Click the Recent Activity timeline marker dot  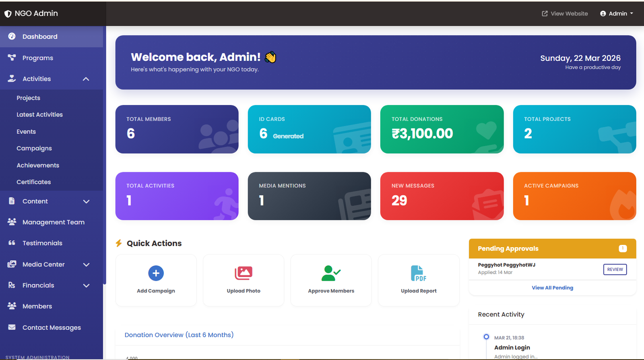486,337
